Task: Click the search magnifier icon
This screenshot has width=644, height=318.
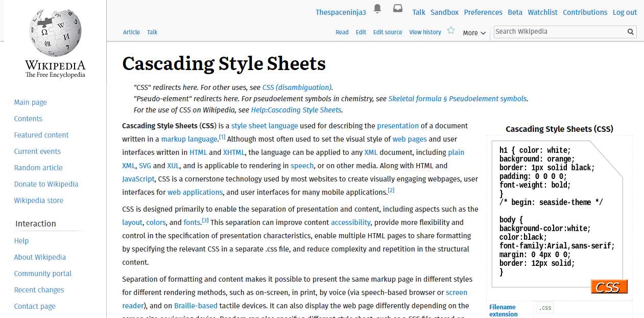Action: (631, 32)
